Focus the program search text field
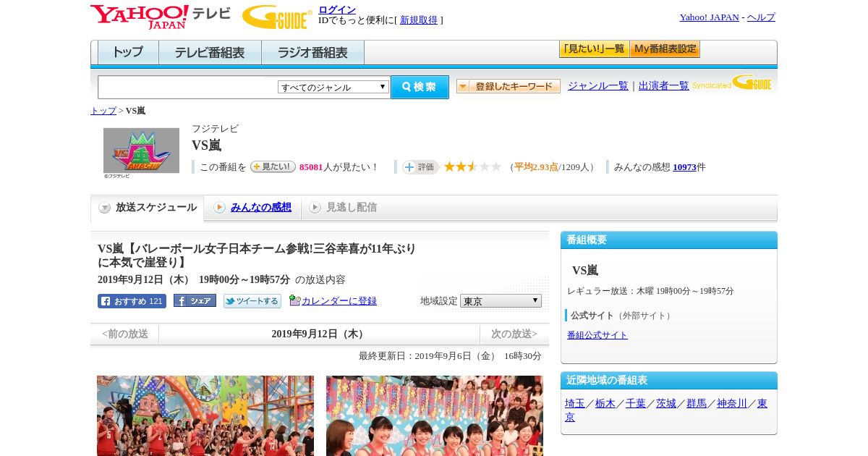 188,87
